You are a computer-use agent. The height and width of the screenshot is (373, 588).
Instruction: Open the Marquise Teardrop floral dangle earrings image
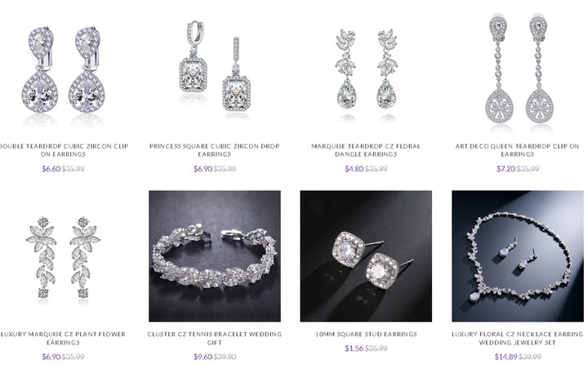[366, 69]
